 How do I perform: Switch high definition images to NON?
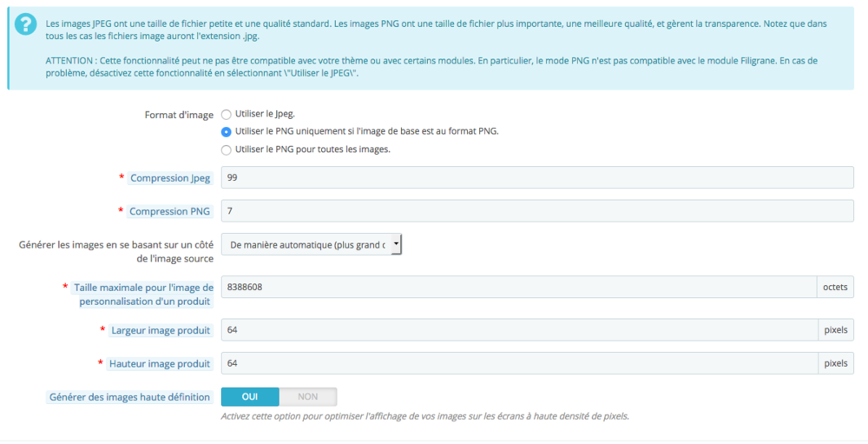click(x=308, y=397)
